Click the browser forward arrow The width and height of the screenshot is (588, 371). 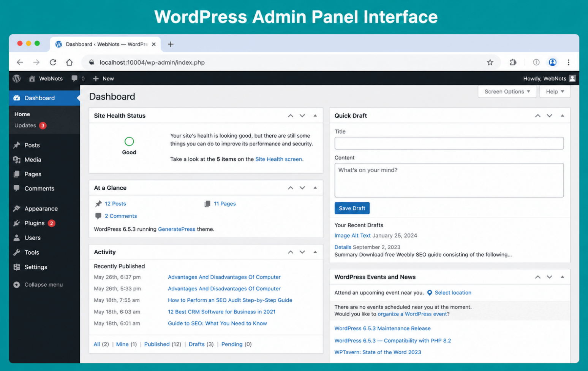pyautogui.click(x=36, y=62)
